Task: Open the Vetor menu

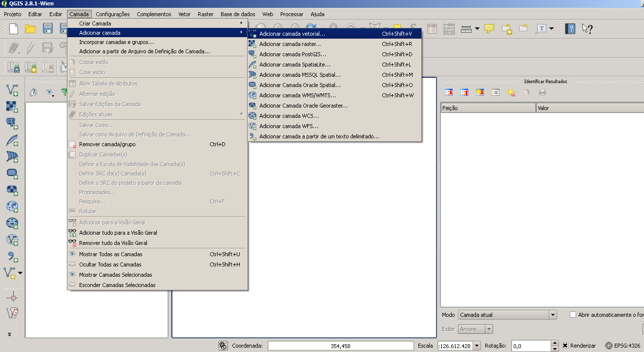Action: coord(184,14)
